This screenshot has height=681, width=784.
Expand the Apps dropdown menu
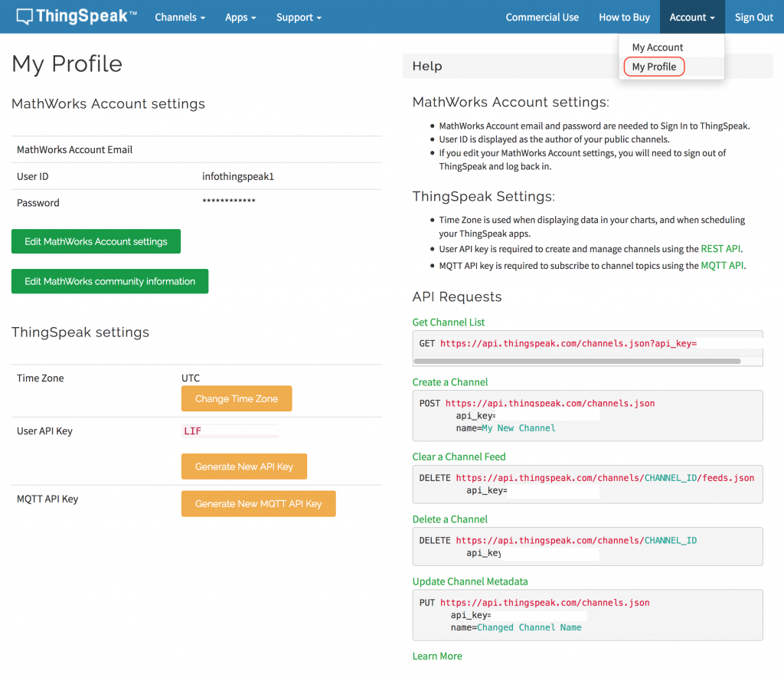click(x=240, y=17)
